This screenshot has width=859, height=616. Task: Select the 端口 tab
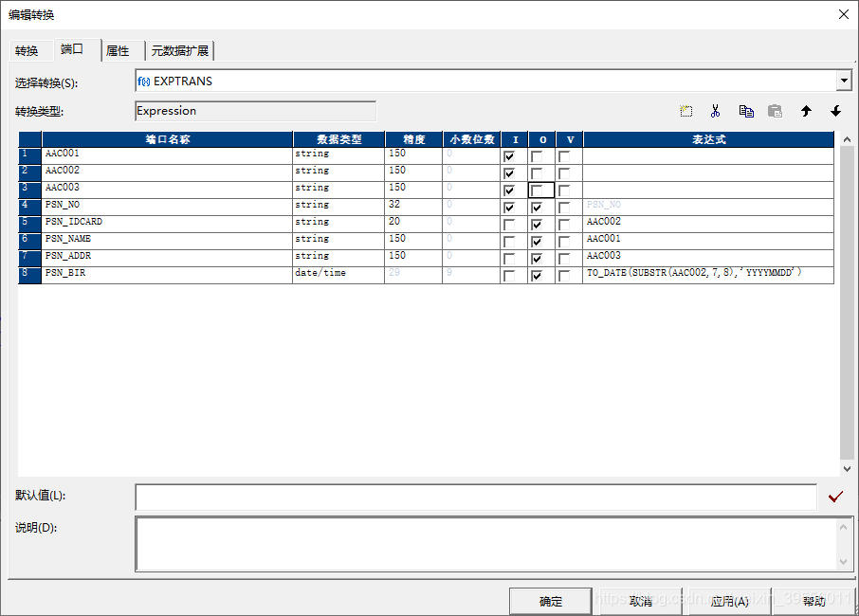(72, 49)
